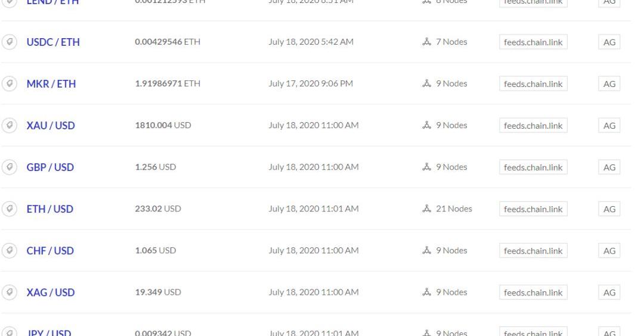Open the MKR / ETH feed link
The width and height of the screenshot is (644, 336).
[x=51, y=83]
